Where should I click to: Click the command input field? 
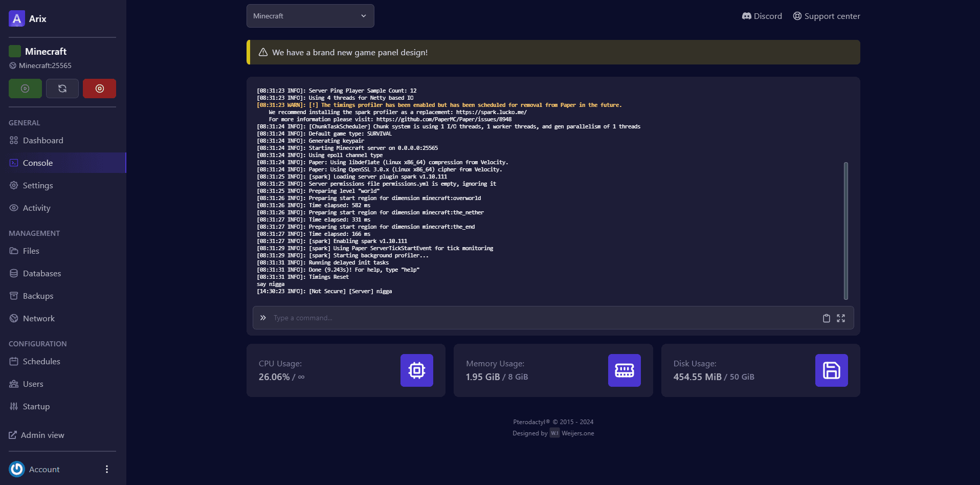(460, 318)
